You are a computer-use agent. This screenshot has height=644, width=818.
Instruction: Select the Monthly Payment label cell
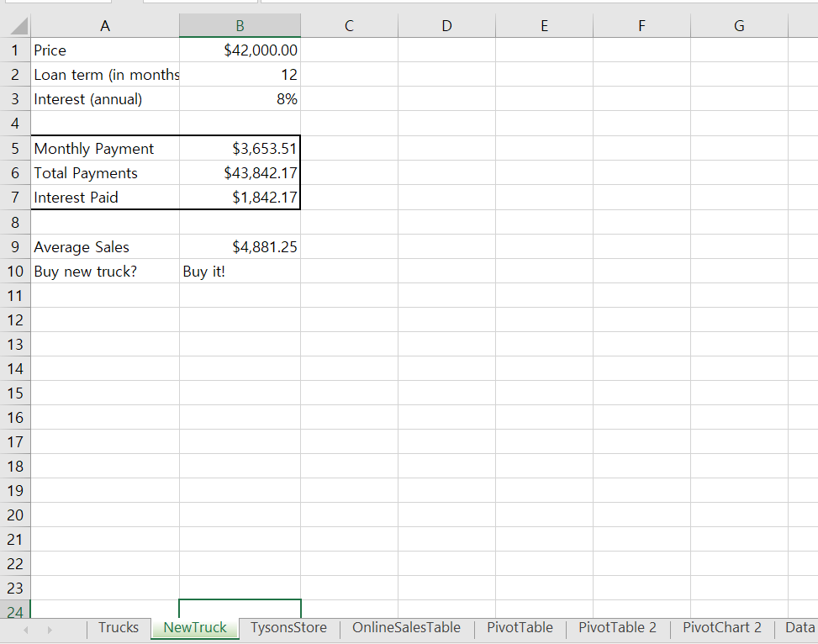pos(105,148)
